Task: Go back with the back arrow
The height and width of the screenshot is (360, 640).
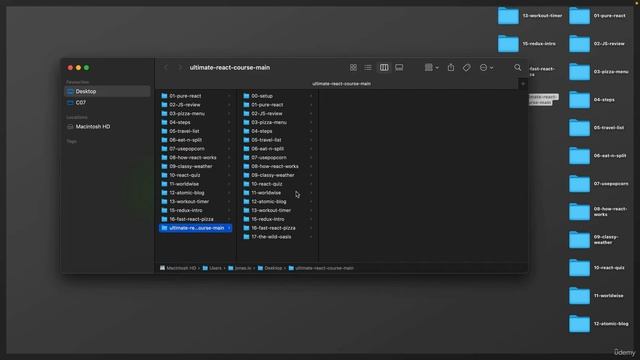Action: click(x=166, y=68)
